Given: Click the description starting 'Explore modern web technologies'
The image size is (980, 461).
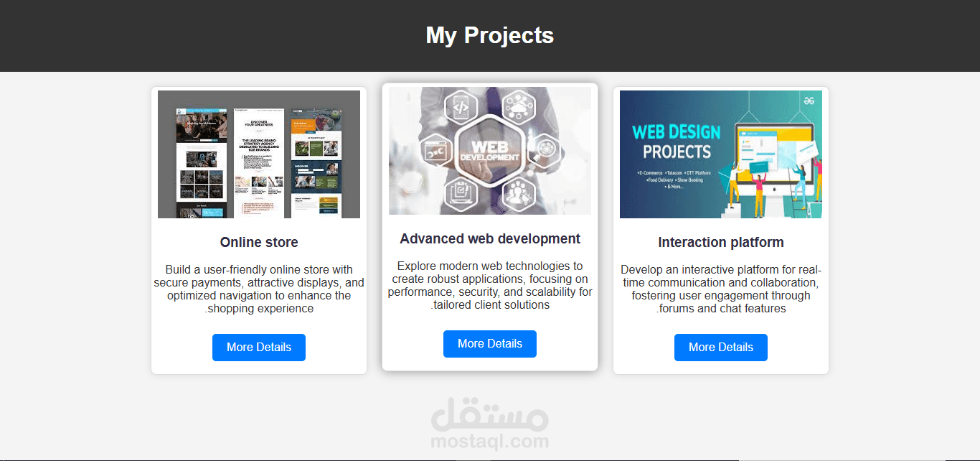Looking at the screenshot, I should pyautogui.click(x=490, y=286).
